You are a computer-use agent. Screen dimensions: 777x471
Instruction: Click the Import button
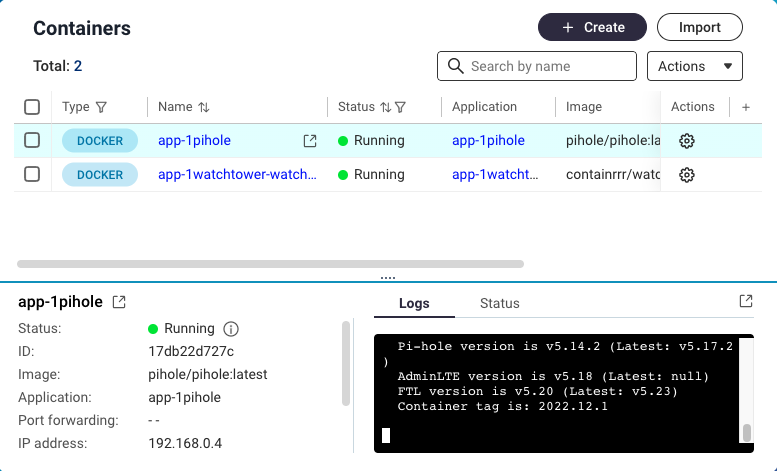click(700, 27)
